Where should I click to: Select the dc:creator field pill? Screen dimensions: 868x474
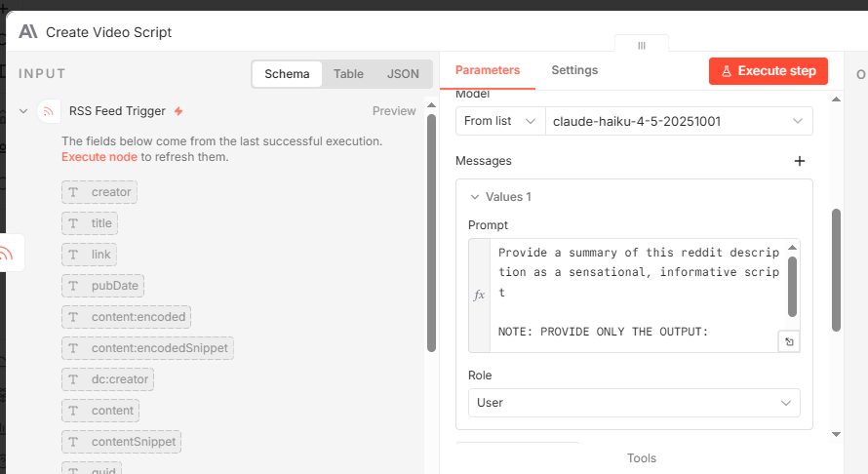[107, 379]
